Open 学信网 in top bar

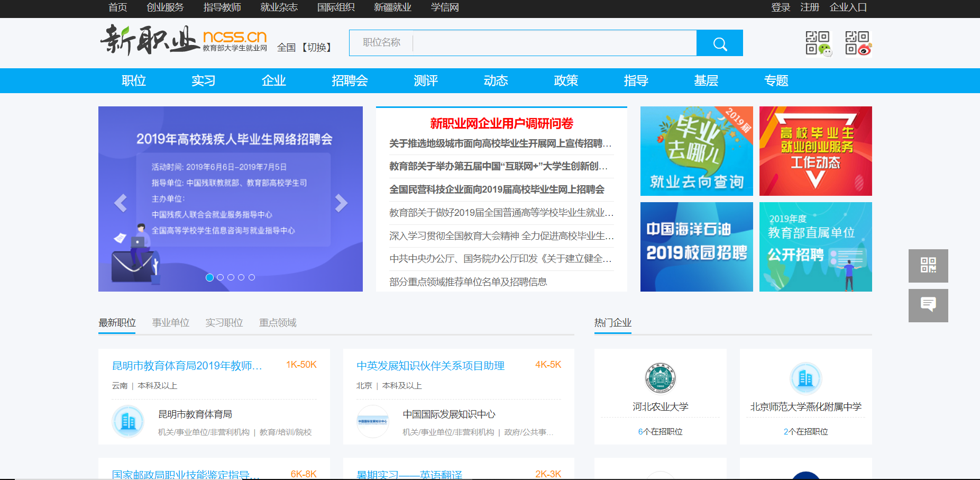click(445, 7)
